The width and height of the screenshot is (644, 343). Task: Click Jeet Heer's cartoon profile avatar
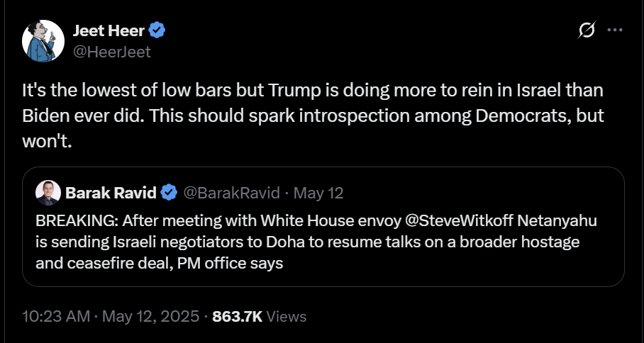click(43, 41)
